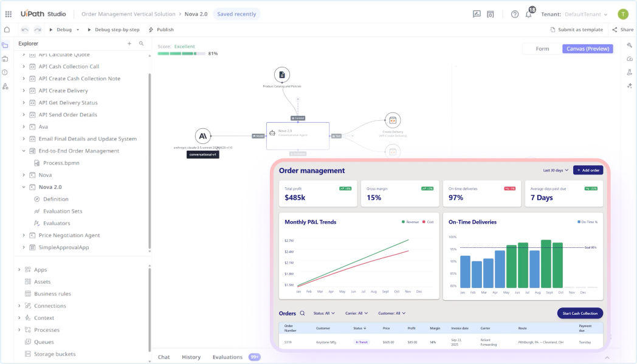Click Start Cash Collection button
Viewport: 637px width, 364px height.
580,313
